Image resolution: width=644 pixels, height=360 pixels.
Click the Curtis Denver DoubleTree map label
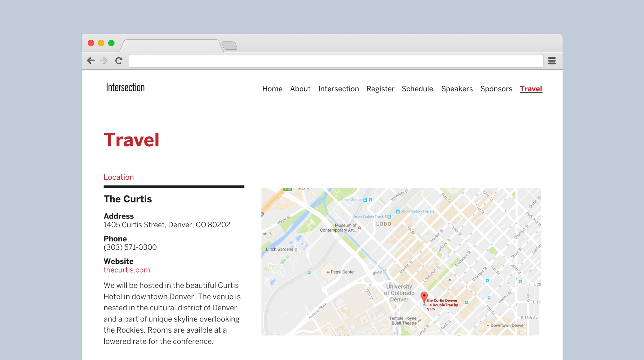pyautogui.click(x=443, y=303)
